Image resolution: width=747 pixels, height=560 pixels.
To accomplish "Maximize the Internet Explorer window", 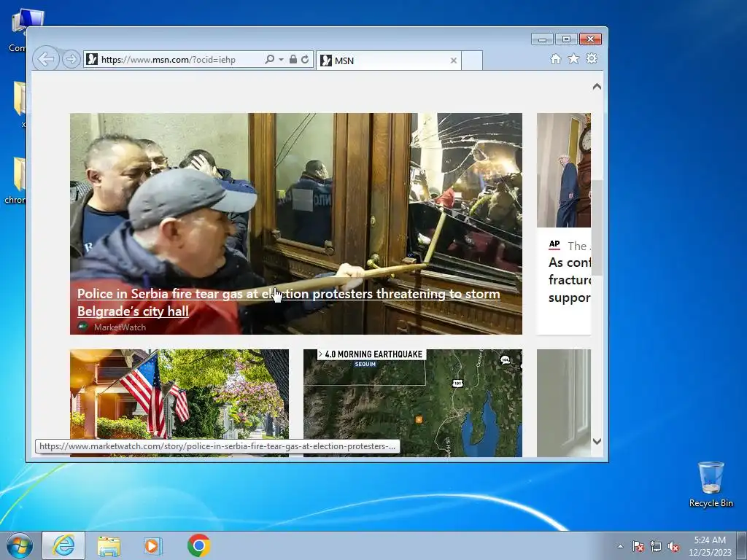I will tap(566, 39).
